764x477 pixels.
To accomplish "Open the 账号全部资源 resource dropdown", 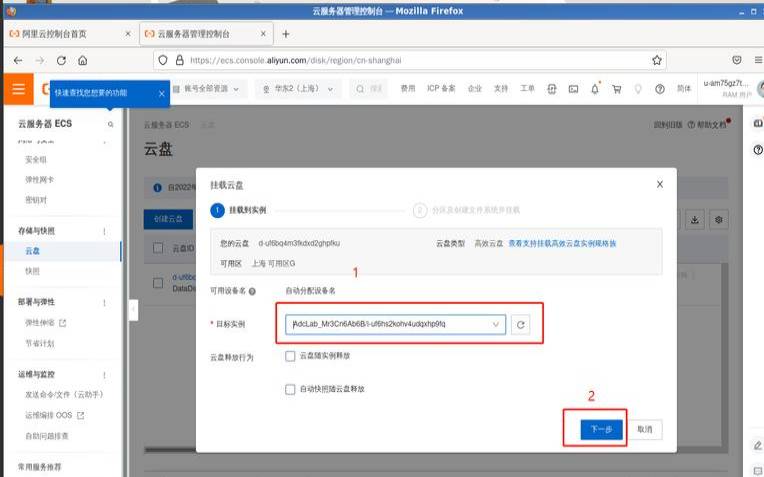I will tap(207, 89).
